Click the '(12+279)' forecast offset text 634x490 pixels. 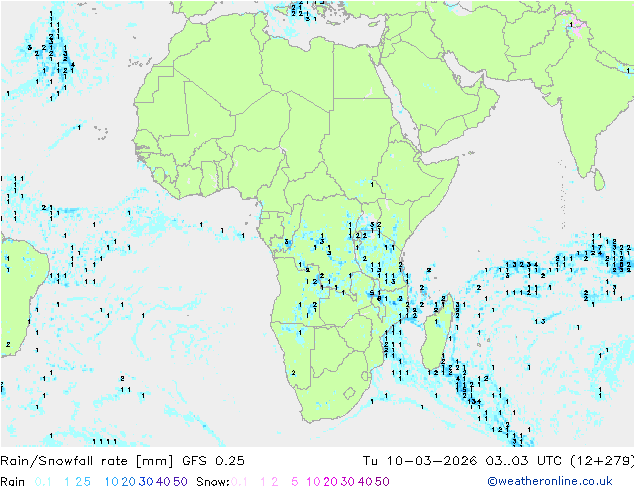[602, 461]
